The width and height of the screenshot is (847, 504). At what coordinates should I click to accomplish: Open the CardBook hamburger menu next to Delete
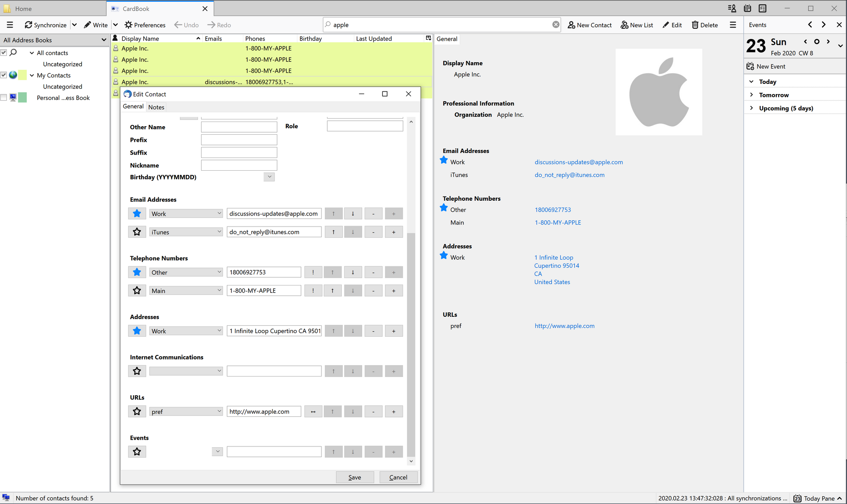pyautogui.click(x=733, y=25)
